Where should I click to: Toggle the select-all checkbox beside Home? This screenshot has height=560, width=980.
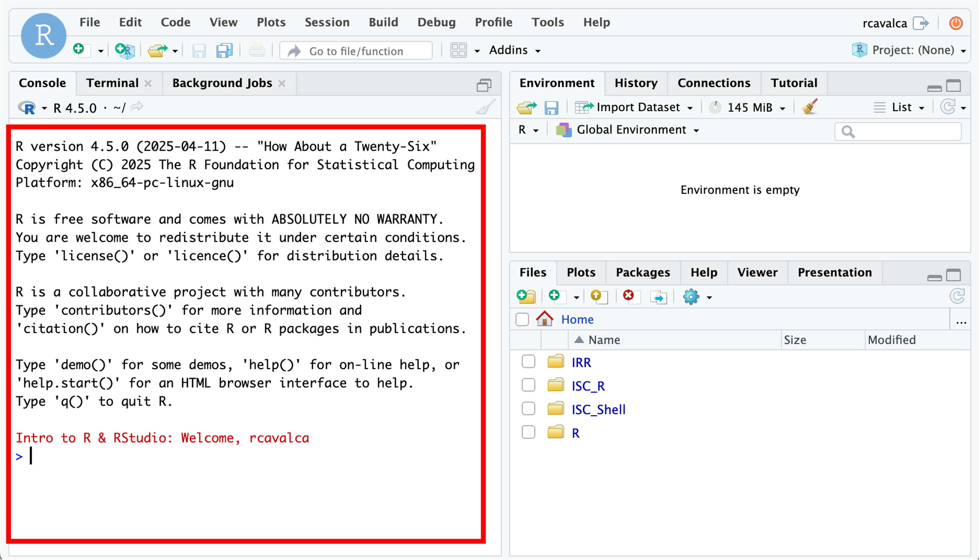(522, 319)
